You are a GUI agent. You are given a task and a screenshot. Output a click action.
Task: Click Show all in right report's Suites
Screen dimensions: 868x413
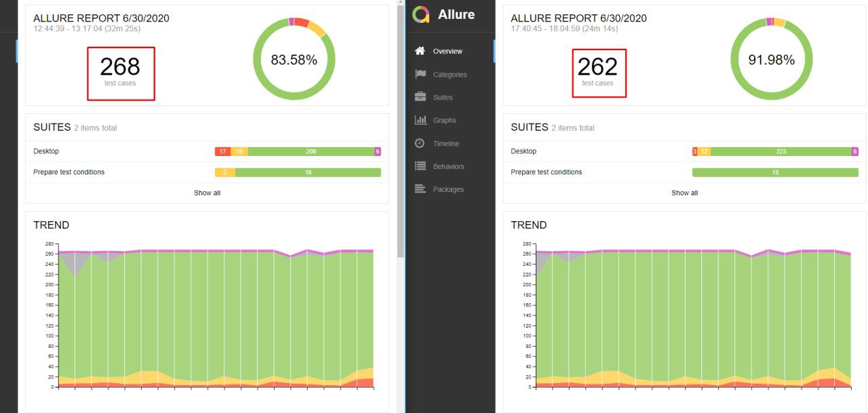click(x=684, y=193)
